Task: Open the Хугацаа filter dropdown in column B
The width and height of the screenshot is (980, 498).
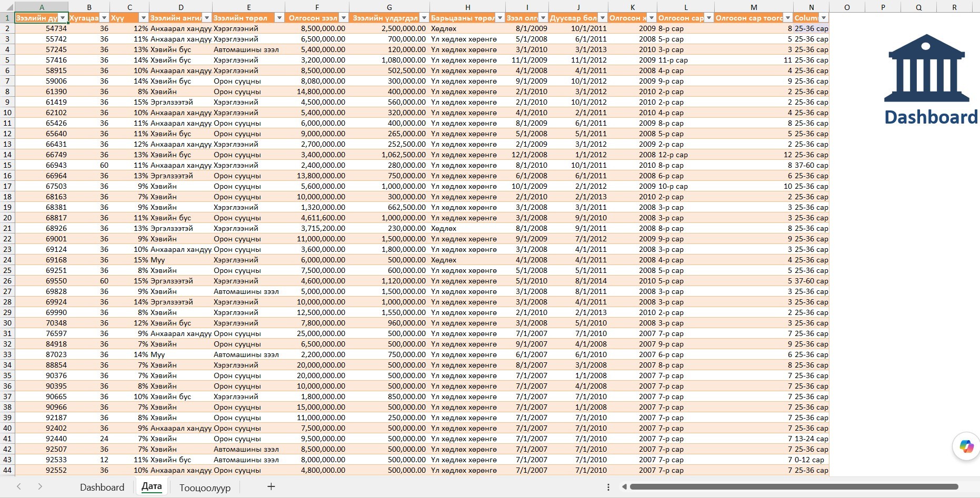Action: [x=104, y=18]
